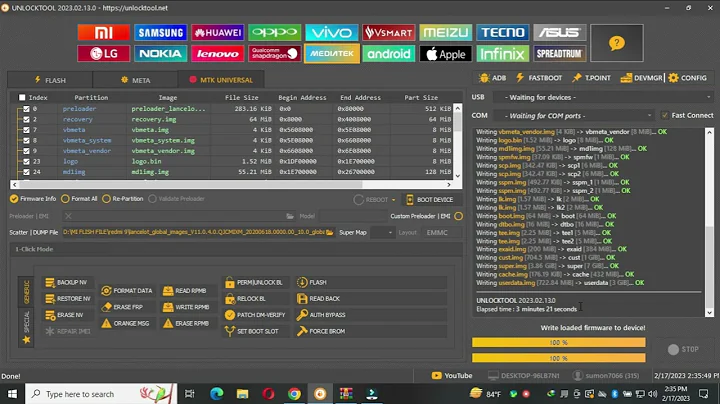Expand the Reboot dropdown arrow
Image resolution: width=720 pixels, height=404 pixels.
tap(394, 200)
